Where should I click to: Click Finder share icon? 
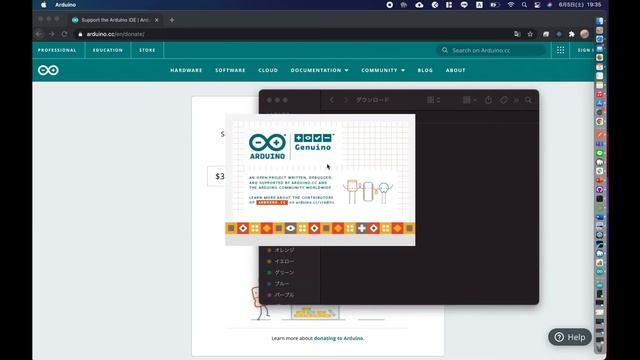(x=489, y=100)
